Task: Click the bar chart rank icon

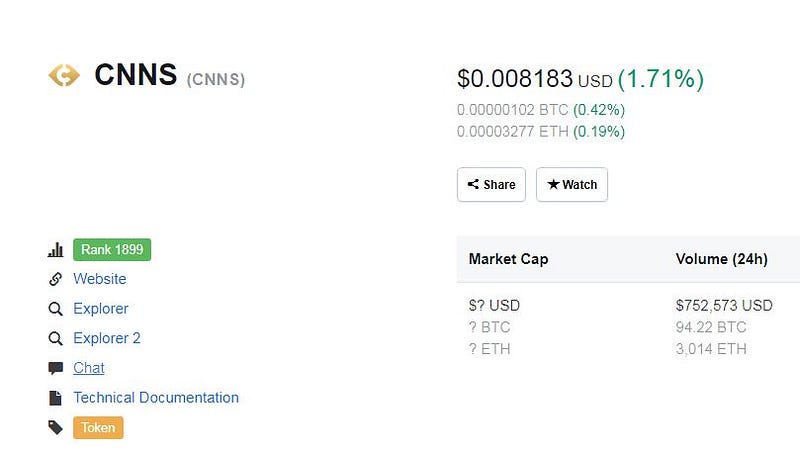Action: [56, 249]
